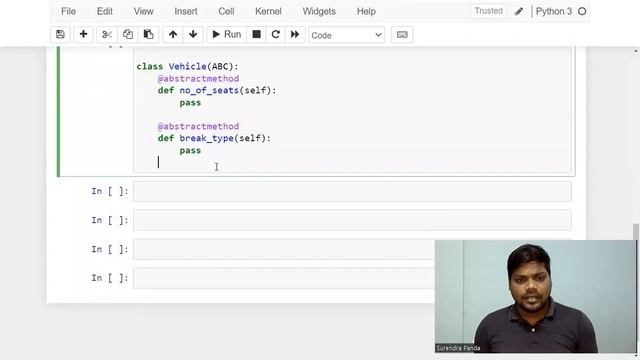The height and width of the screenshot is (360, 640).
Task: Open the command palette keyboard icon
Action: [402, 35]
